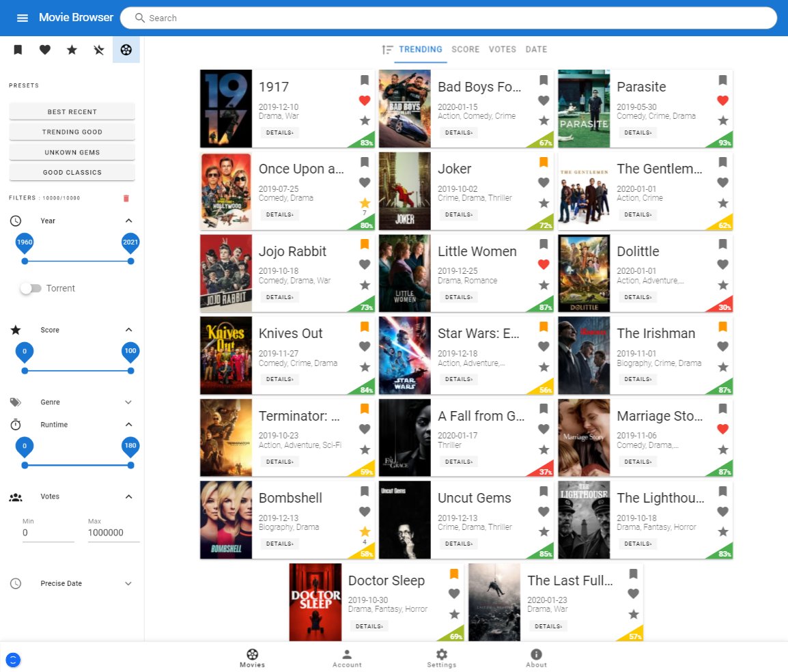The image size is (788, 672).
Task: Click star icon on Doctor Sleep card
Action: [454, 614]
